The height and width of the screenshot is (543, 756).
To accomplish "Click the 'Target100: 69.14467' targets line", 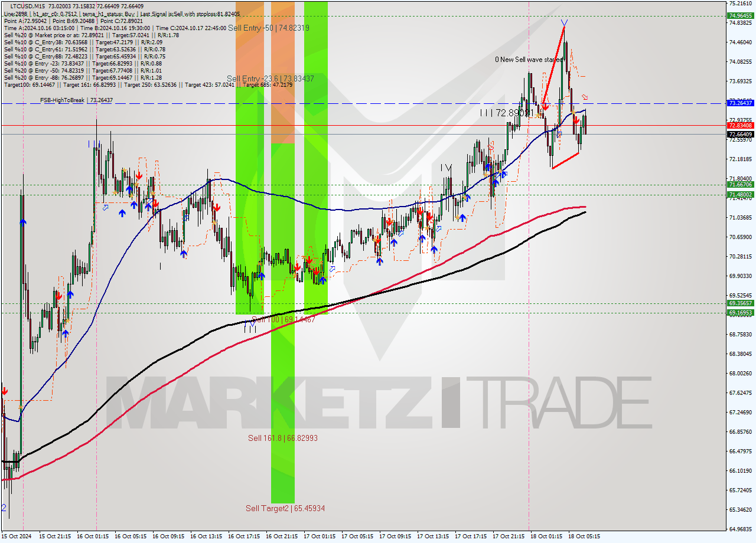I will click(x=148, y=84).
